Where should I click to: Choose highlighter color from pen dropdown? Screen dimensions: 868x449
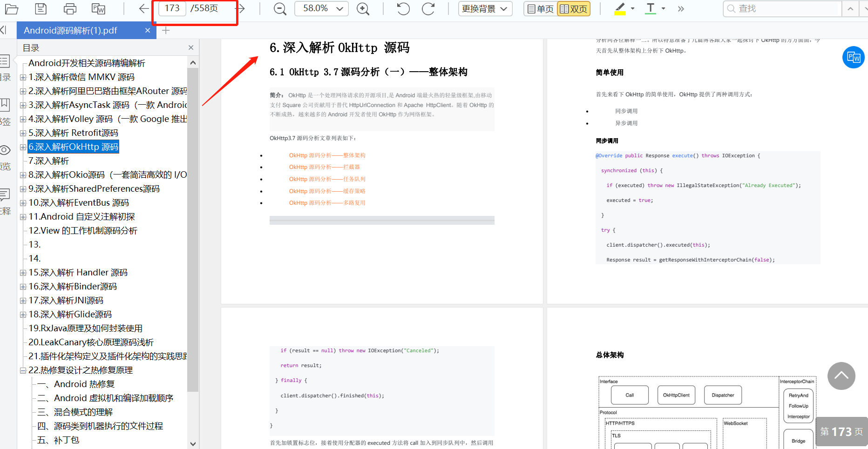click(632, 8)
